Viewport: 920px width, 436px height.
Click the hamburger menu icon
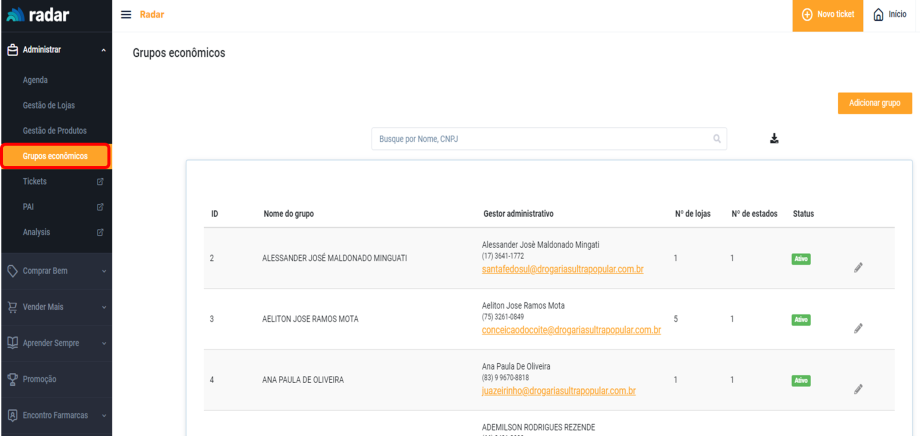pos(126,15)
